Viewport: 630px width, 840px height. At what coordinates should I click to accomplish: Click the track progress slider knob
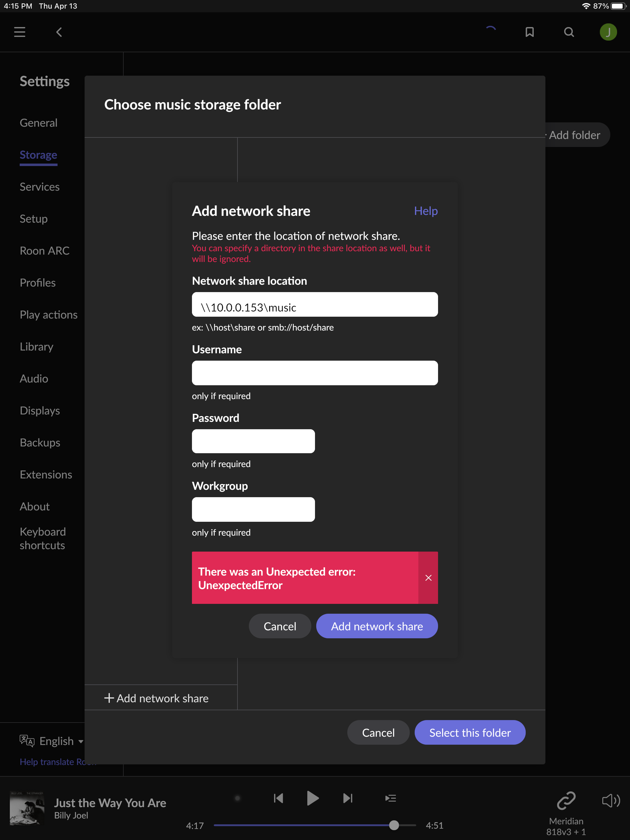[394, 825]
